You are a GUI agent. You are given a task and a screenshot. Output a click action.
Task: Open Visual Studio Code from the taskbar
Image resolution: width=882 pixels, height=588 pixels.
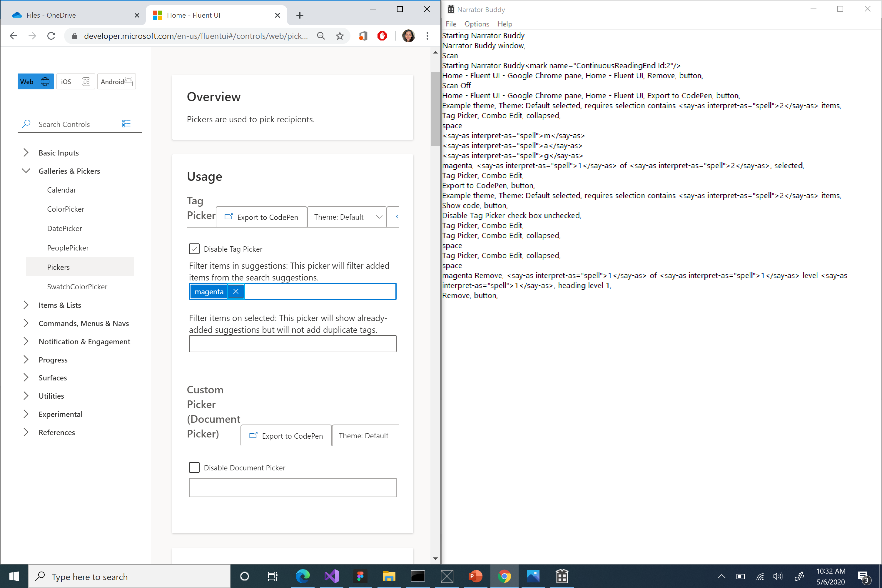click(332, 576)
